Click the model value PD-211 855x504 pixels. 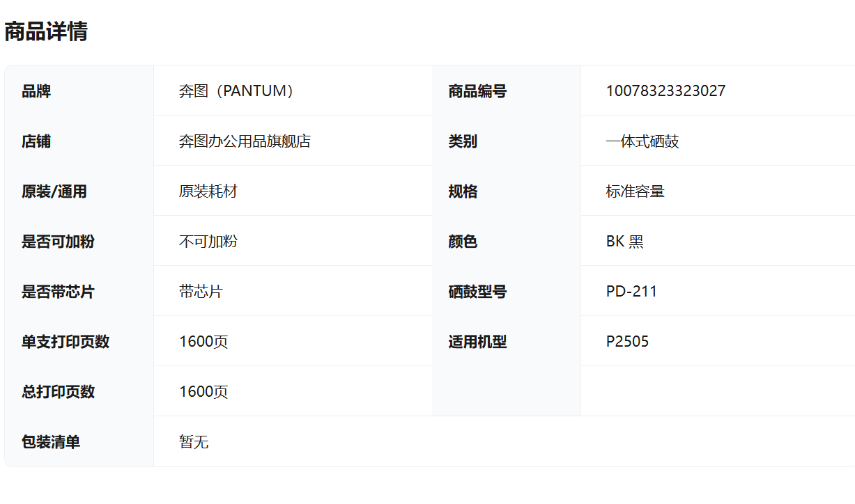click(x=631, y=292)
